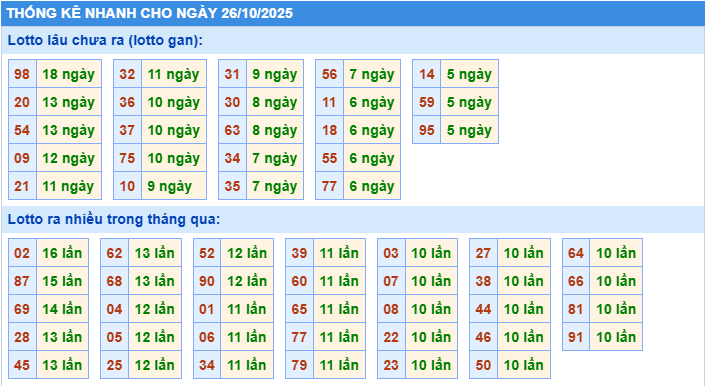The height and width of the screenshot is (386, 707).
Task: Select the '15 lần' cell
Action: coord(62,281)
